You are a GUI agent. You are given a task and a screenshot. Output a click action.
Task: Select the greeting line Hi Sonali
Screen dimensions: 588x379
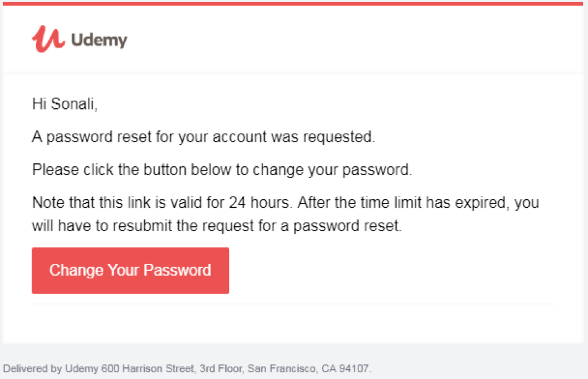click(x=66, y=104)
